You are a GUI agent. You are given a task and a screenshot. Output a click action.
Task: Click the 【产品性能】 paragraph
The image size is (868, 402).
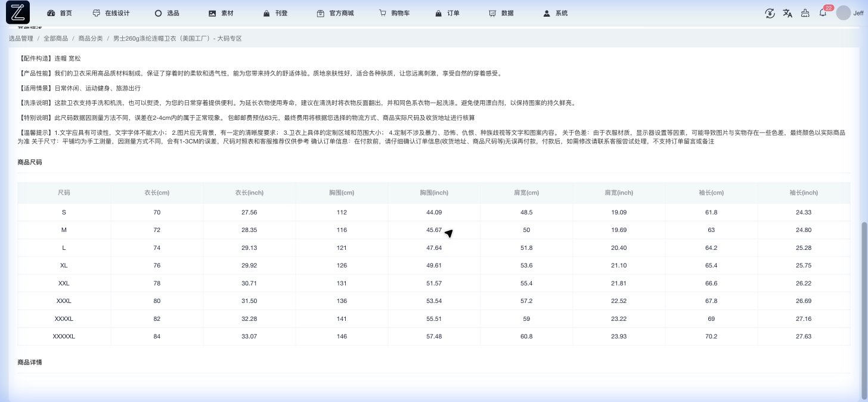point(261,73)
